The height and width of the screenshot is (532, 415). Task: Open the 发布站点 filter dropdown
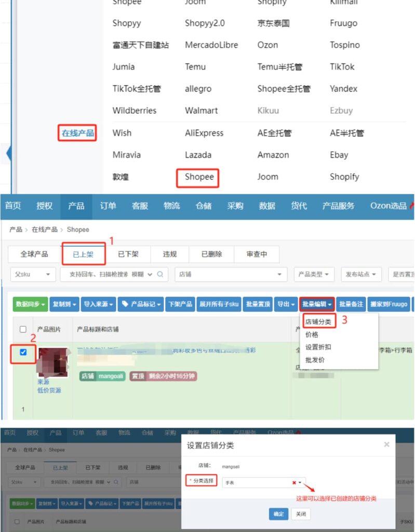click(360, 274)
